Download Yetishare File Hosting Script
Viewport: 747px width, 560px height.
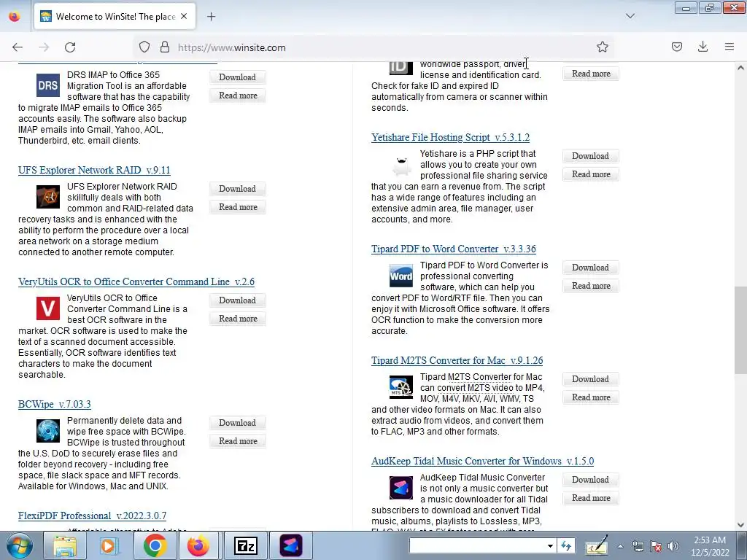point(590,156)
